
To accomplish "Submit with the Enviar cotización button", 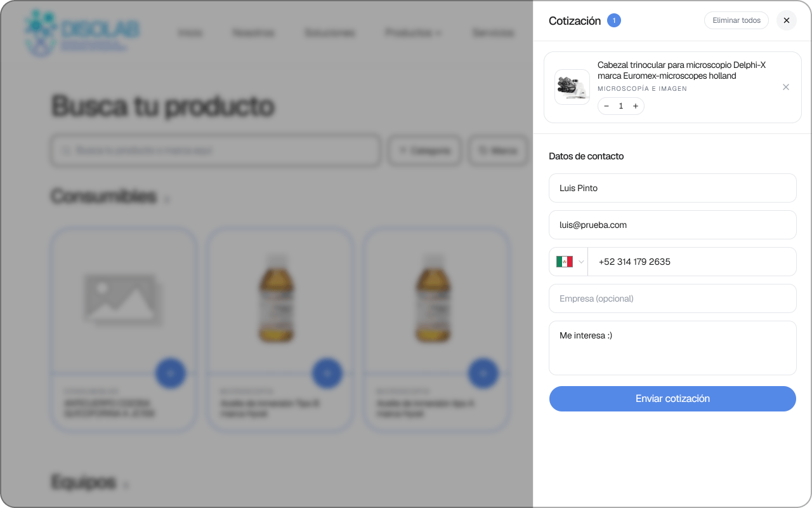I will pyautogui.click(x=672, y=399).
